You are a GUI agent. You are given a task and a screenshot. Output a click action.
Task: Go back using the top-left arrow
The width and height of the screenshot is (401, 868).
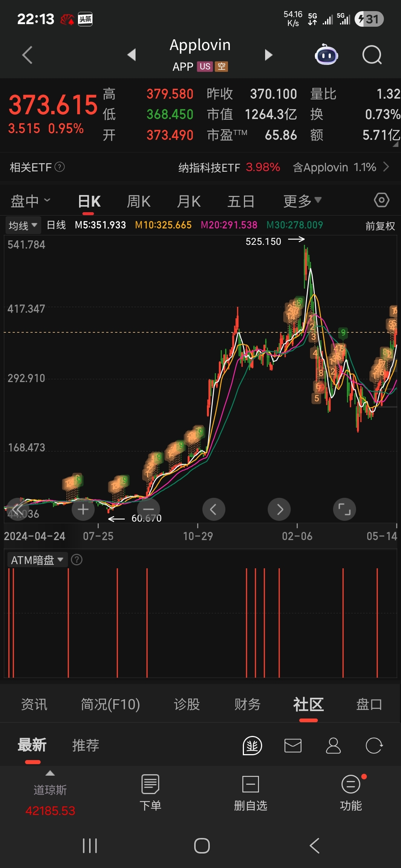[27, 55]
